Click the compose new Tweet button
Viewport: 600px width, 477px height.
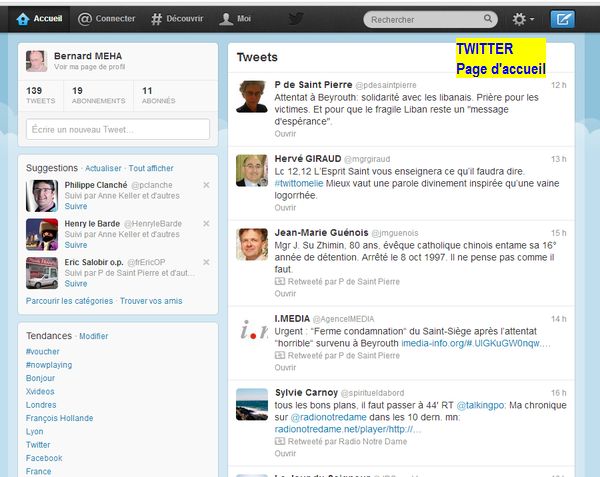click(562, 19)
